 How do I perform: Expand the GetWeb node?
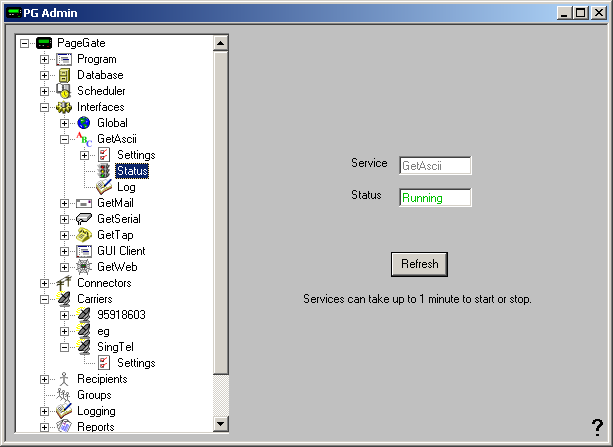click(65, 267)
